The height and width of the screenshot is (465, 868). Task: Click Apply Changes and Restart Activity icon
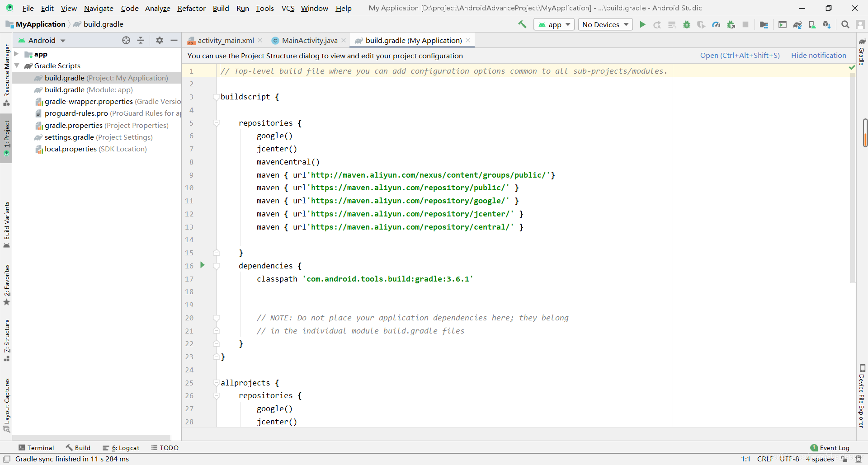657,24
